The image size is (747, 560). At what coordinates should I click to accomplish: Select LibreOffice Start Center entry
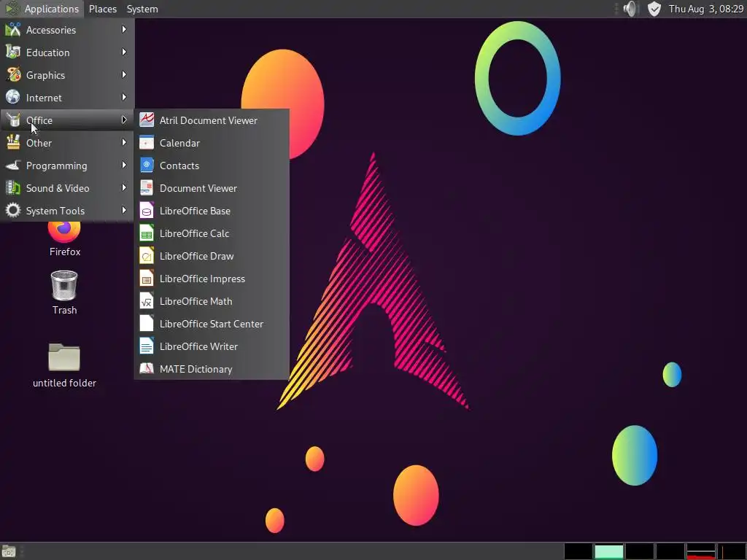point(212,324)
